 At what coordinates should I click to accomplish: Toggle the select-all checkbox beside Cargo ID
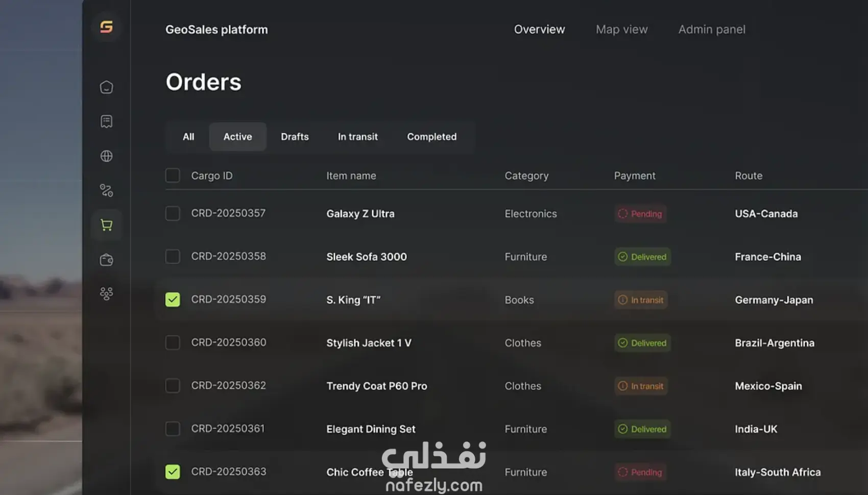point(173,176)
